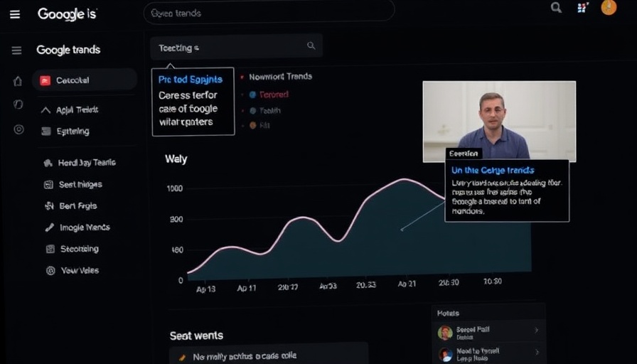The height and width of the screenshot is (364, 637).
Task: Expand the chevron on the last Hotets row
Action: 537,352
